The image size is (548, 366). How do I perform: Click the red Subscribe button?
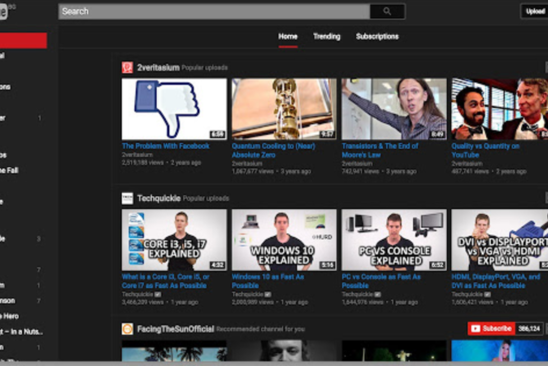pos(491,329)
